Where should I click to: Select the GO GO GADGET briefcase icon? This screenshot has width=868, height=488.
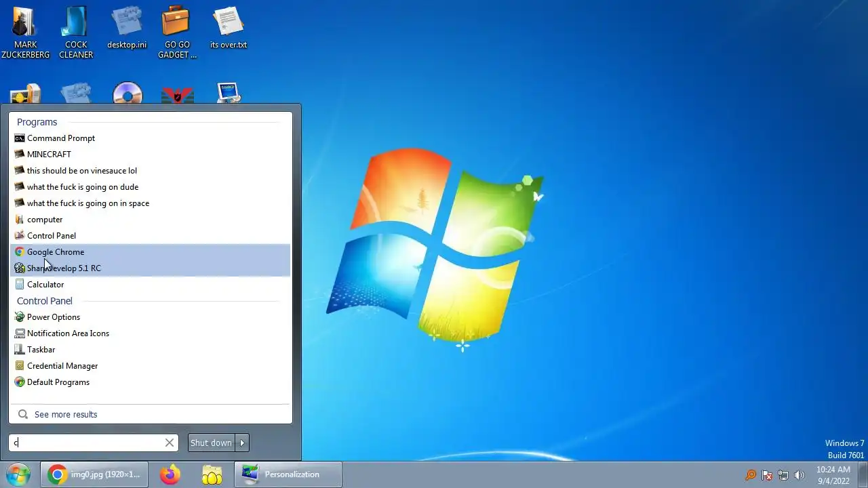tap(177, 32)
